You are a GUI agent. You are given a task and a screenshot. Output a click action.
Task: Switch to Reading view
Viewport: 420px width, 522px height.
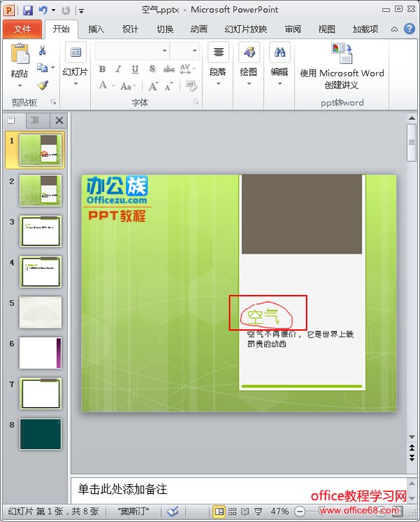click(x=245, y=511)
